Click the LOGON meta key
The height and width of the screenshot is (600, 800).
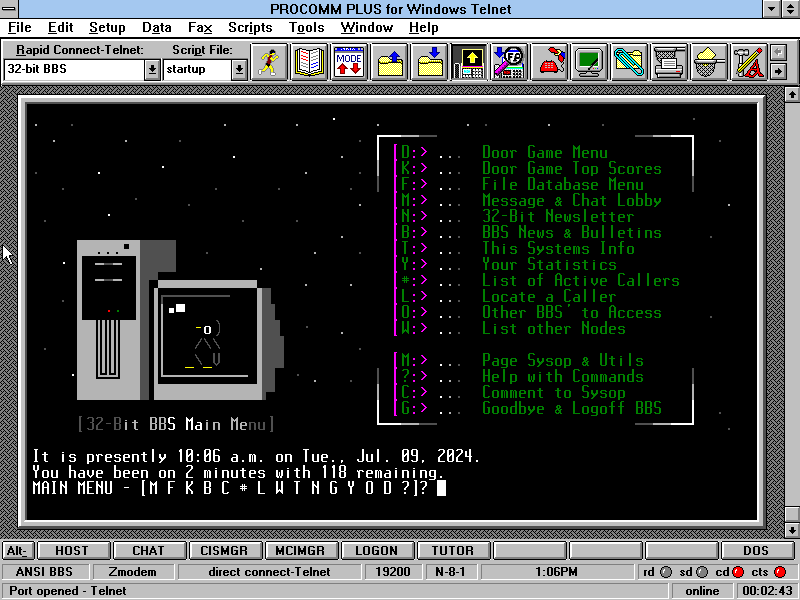[378, 551]
